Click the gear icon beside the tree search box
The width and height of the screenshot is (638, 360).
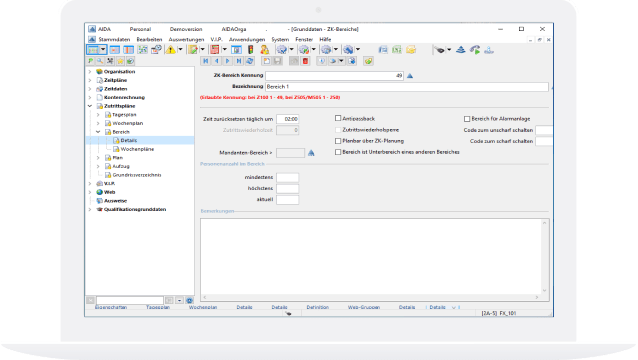pos(190,301)
